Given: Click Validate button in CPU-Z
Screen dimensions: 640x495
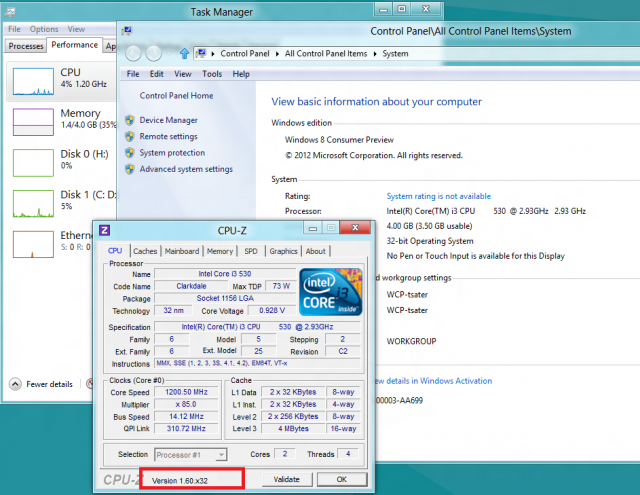Looking at the screenshot, I should (x=287, y=479).
